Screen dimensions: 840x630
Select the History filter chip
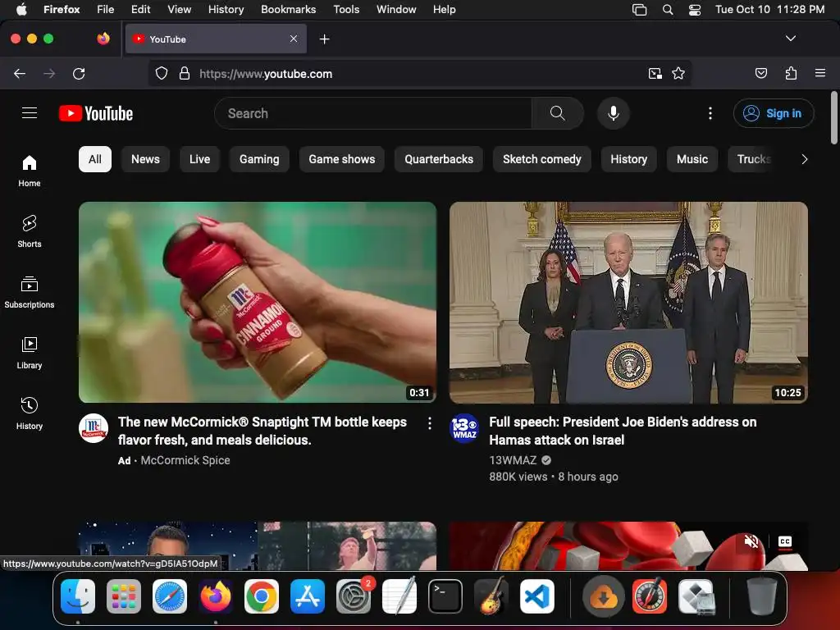629,159
